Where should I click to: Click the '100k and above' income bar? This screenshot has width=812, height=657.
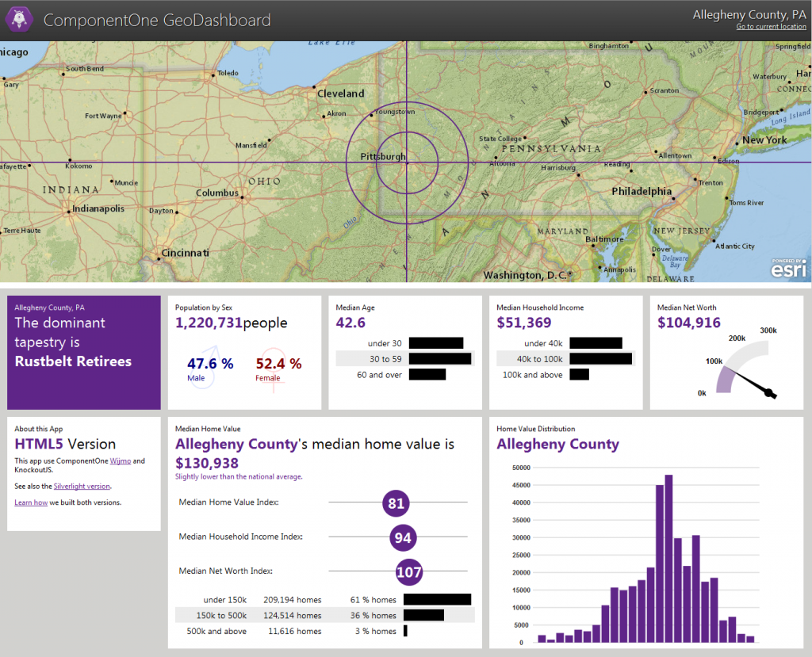pyautogui.click(x=580, y=374)
